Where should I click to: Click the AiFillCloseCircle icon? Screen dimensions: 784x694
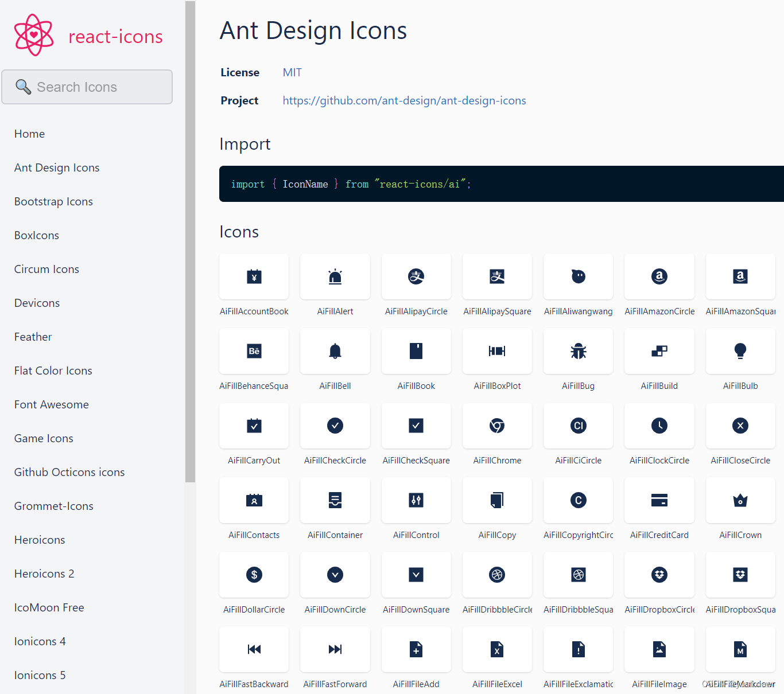(740, 426)
